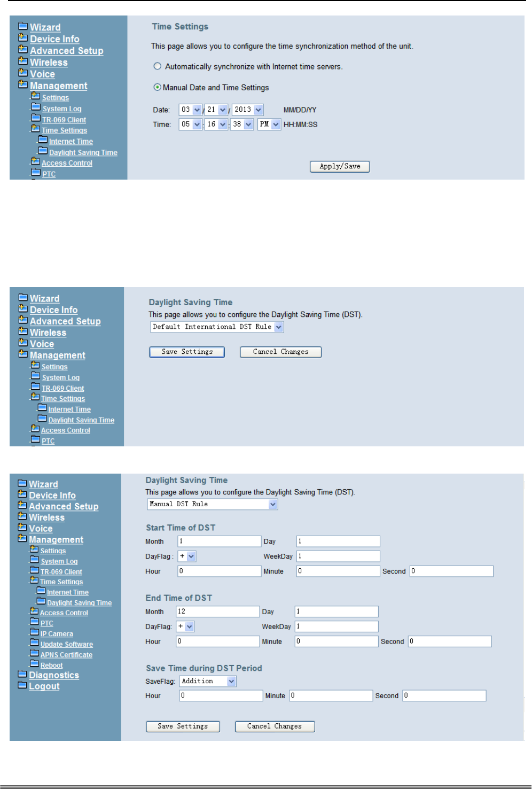Click Cancel Changes below Default International DST Rule
The height and width of the screenshot is (789, 532).
(x=280, y=352)
